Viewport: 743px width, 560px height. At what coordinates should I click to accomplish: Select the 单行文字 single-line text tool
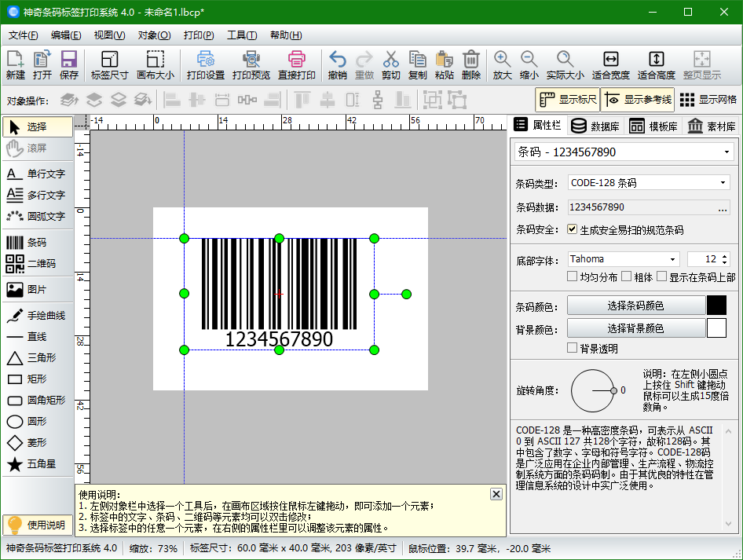click(x=38, y=174)
